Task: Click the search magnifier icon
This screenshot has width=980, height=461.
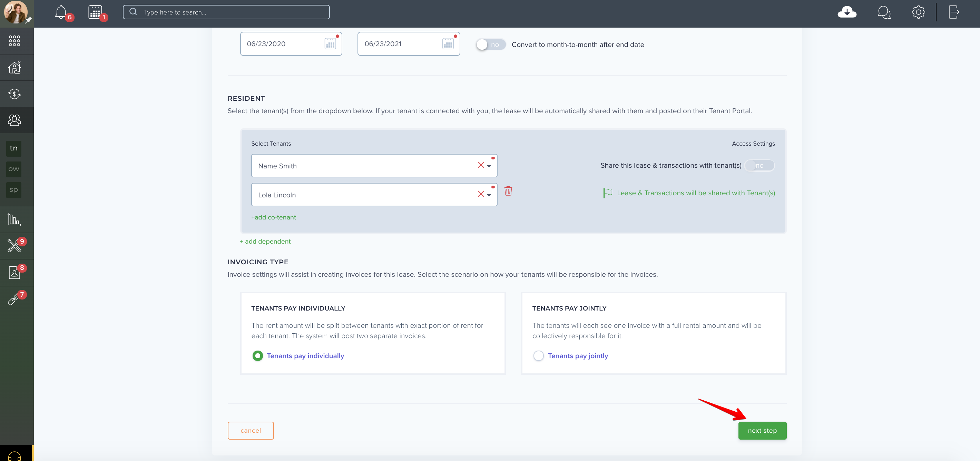Action: (133, 12)
